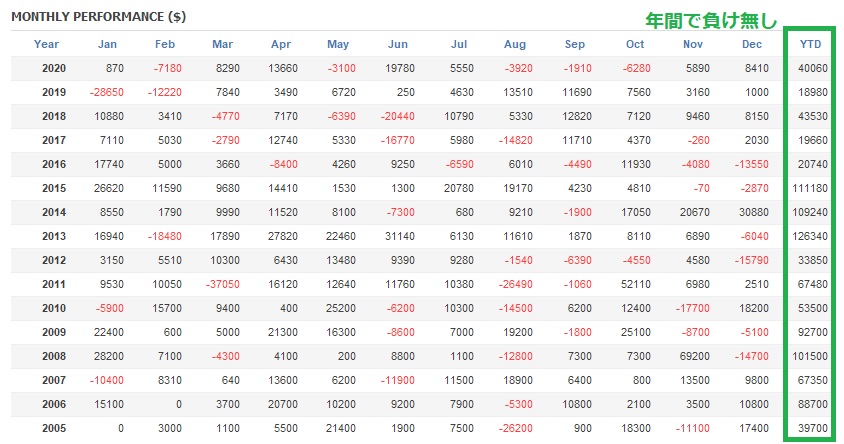
Task: Click 2020 June value 19780
Action: tap(400, 68)
